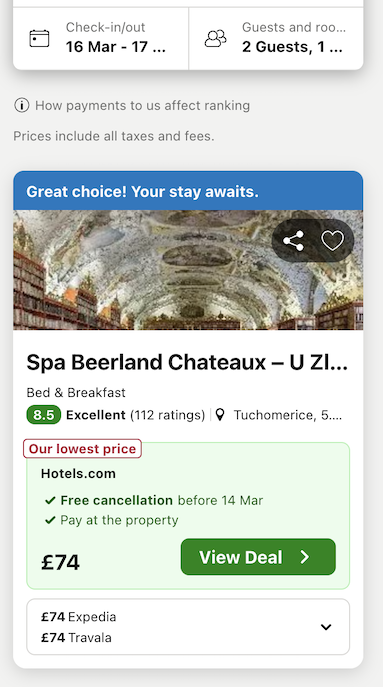Open How payments to us affect ranking
The image size is (383, 687).
click(142, 106)
